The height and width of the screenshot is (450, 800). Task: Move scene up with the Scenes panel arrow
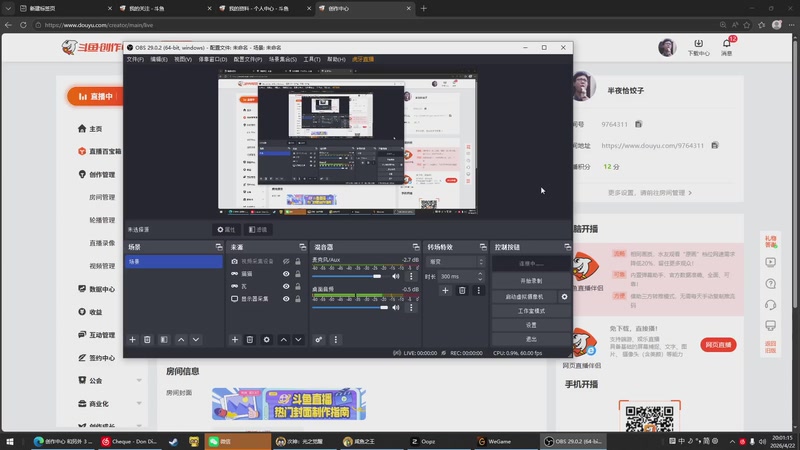[181, 340]
